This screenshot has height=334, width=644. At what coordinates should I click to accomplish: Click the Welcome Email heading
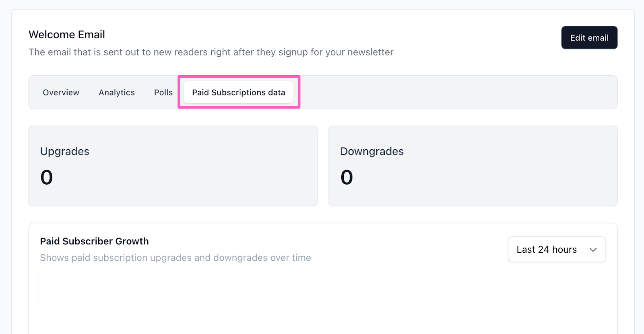pos(67,35)
